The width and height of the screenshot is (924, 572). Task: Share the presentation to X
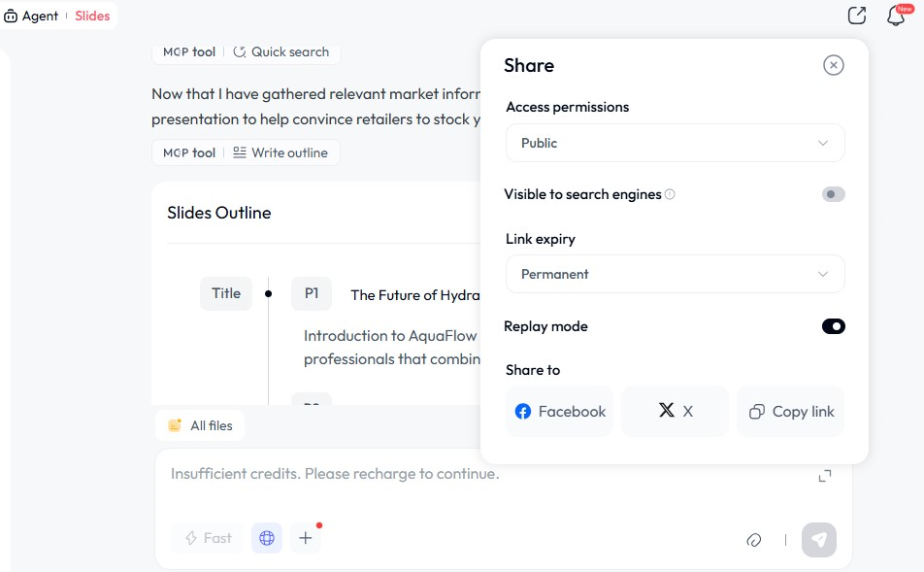point(675,412)
